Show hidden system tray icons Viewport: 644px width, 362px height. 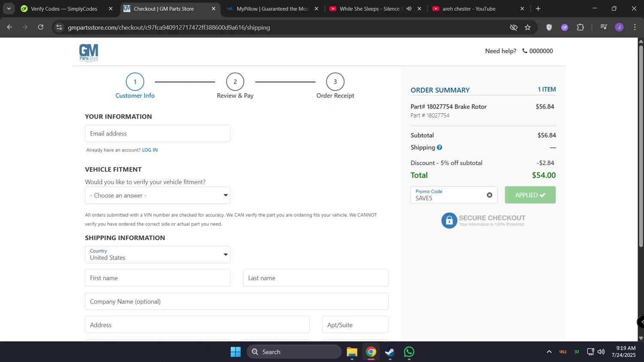pos(549,352)
